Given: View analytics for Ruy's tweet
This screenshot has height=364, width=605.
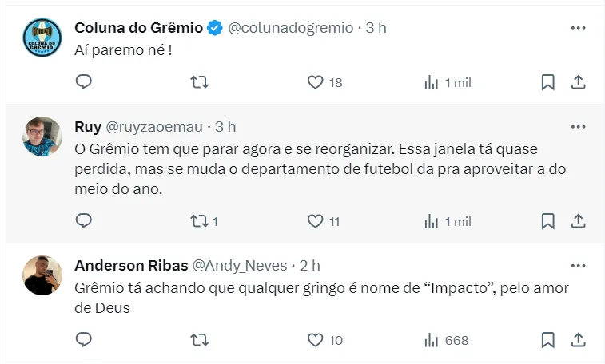Looking at the screenshot, I should tap(432, 221).
